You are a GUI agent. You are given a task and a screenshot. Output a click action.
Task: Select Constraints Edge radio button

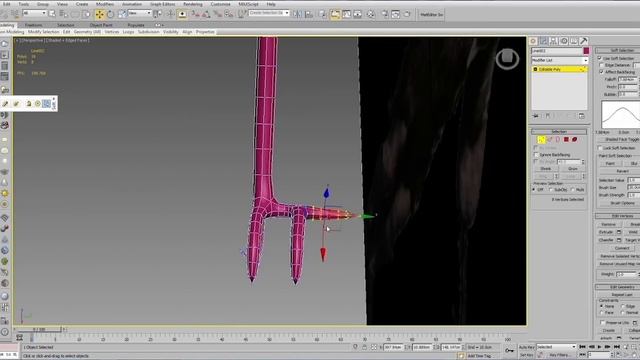[x=623, y=306]
